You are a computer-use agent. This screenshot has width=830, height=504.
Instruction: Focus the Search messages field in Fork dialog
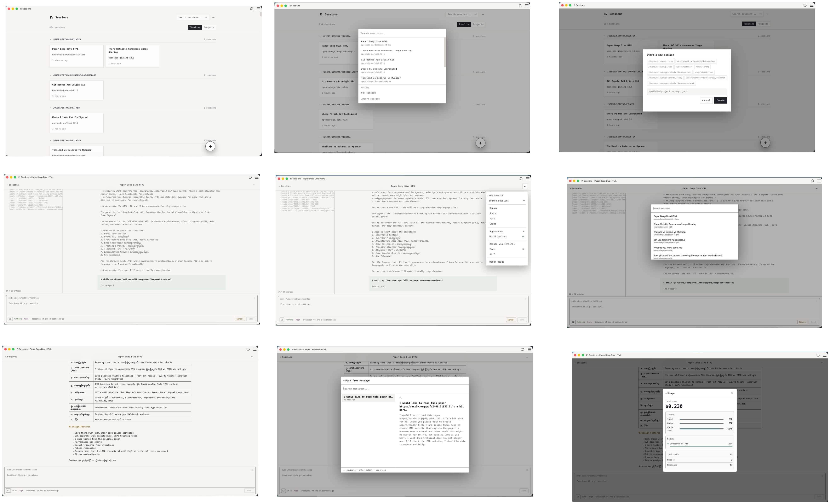tap(405, 389)
